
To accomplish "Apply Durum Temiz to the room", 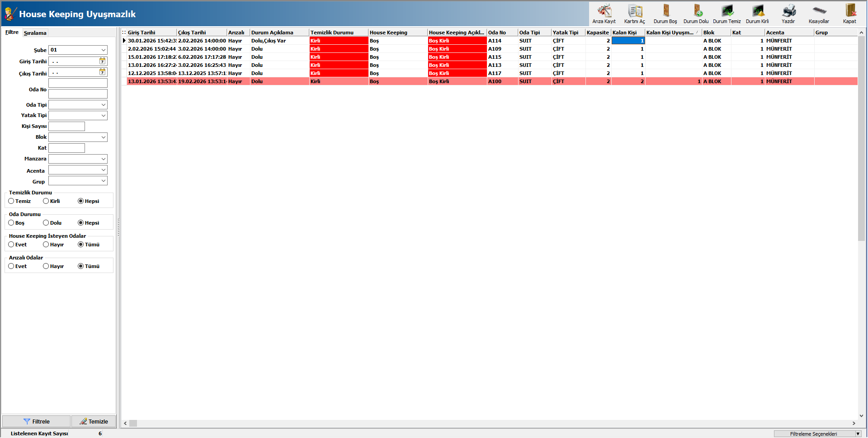I will coord(727,14).
